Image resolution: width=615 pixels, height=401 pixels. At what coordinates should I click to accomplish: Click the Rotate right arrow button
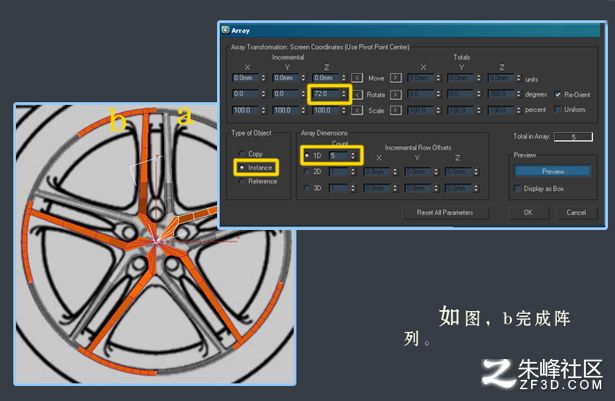pos(395,95)
